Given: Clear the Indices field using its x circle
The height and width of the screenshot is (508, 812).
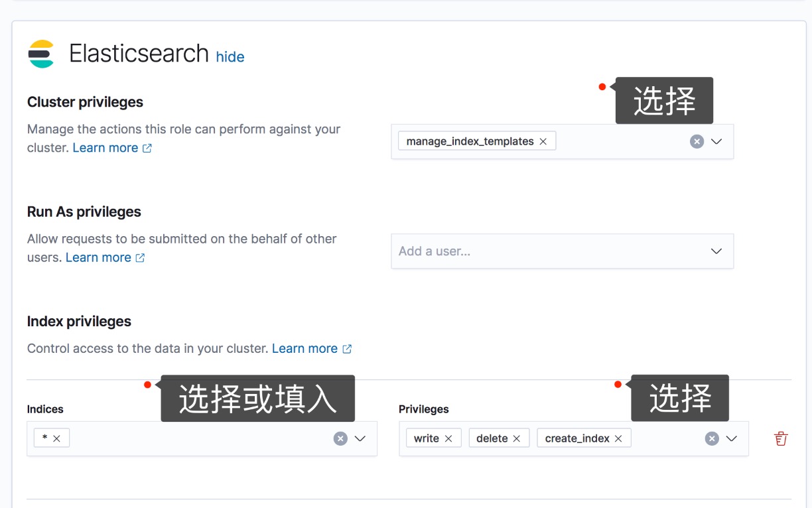Looking at the screenshot, I should click(x=340, y=438).
